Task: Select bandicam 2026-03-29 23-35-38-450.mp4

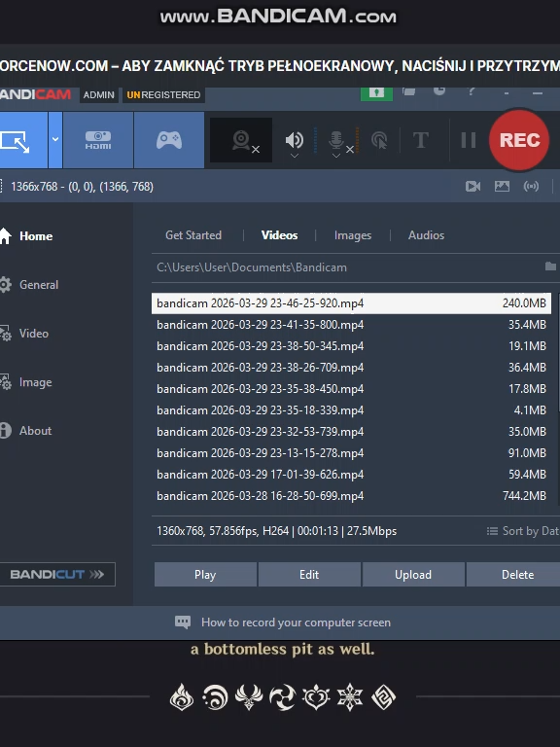Action: click(351, 389)
